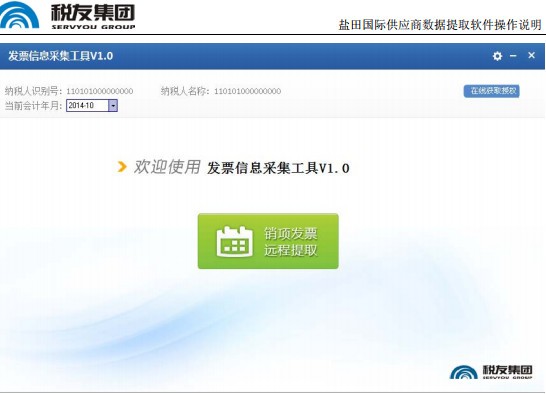Click the 欢迎使用 welcome text
The width and height of the screenshot is (546, 394).
click(167, 167)
